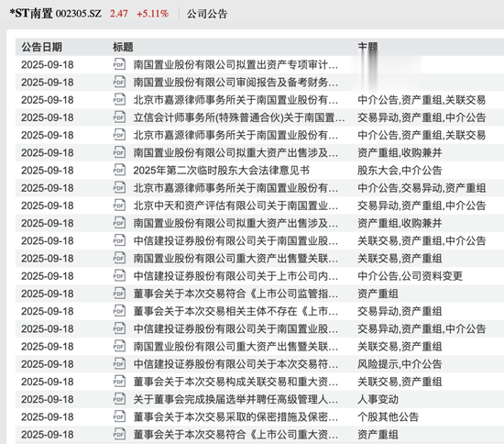This screenshot has height=444, width=504.
Task: Open PDF icon for 审阅报告及备考财务 announcement
Action: point(119,82)
